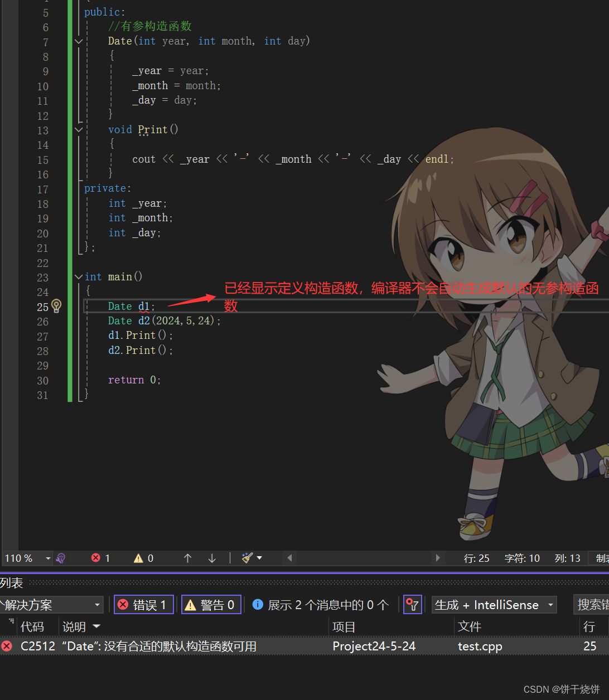
Task: Click the test.cpp file cell in error list
Action: tap(480, 646)
